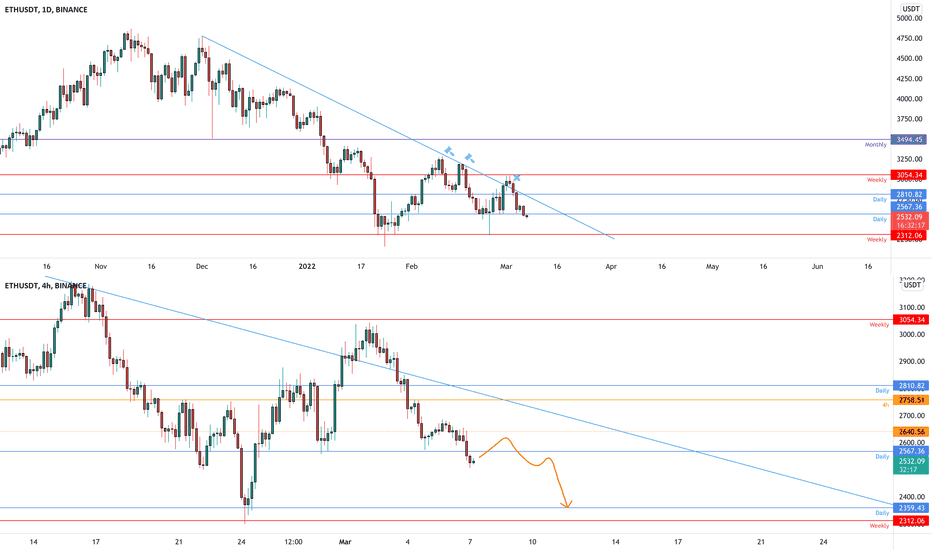
Task: Click the USDT currency box on lower chart
Action: pyautogui.click(x=911, y=285)
